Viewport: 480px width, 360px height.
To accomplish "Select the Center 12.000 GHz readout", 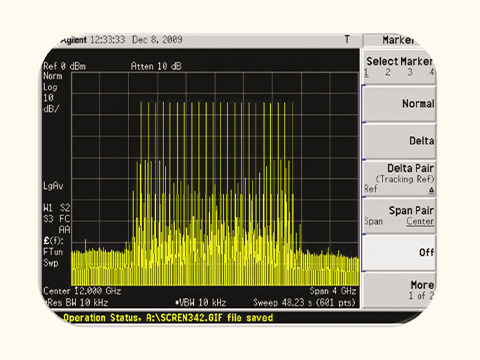I will coord(82,291).
